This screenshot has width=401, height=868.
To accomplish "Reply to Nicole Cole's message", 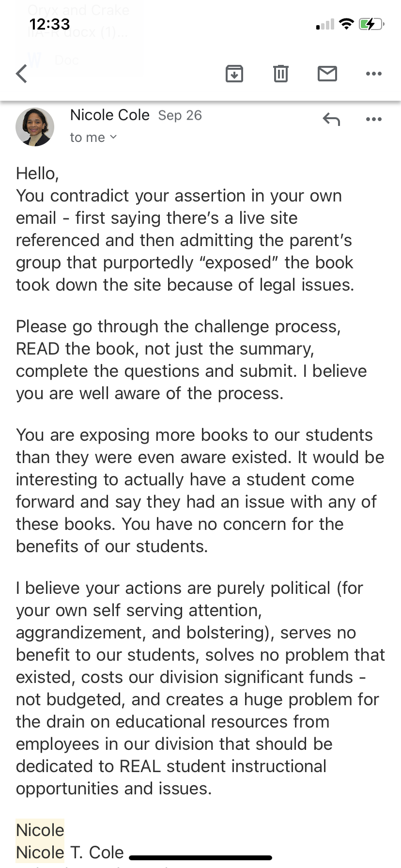I will click(x=332, y=119).
